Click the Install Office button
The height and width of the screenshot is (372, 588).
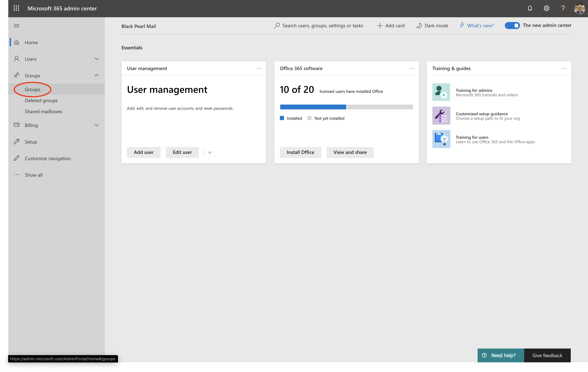point(300,152)
